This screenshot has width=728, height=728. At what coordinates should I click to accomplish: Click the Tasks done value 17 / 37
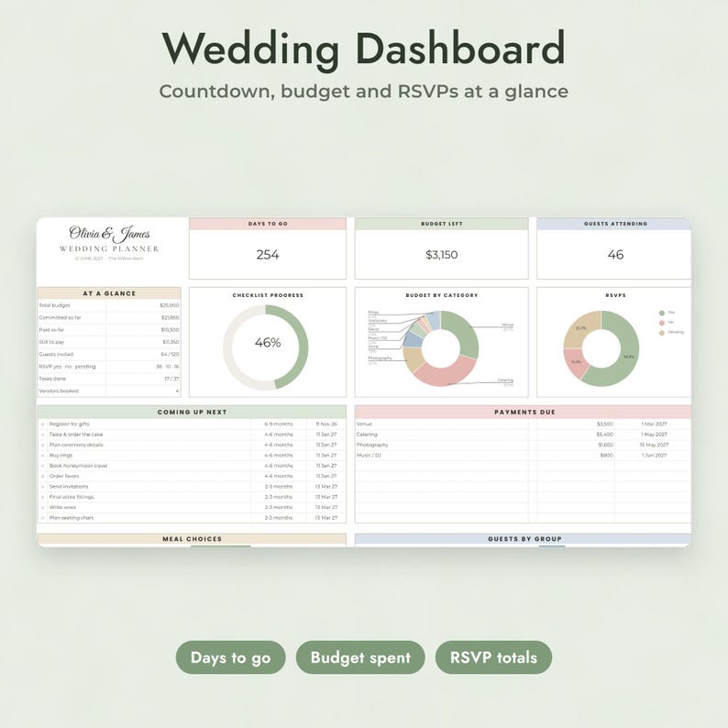(171, 379)
